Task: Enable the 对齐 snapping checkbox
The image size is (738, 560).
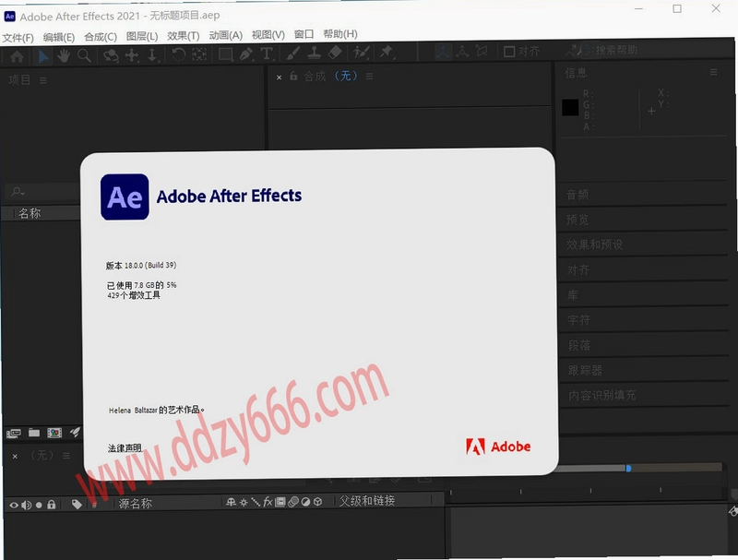Action: pyautogui.click(x=509, y=52)
